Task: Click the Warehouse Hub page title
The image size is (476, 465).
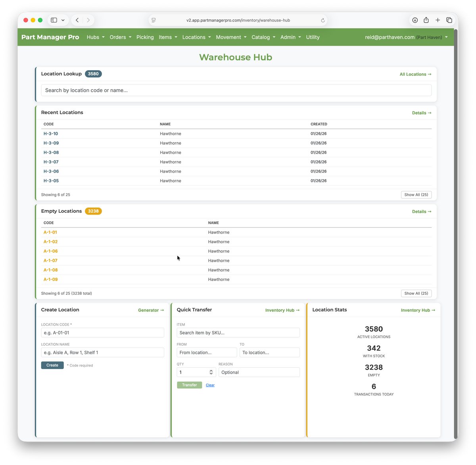Action: click(236, 57)
